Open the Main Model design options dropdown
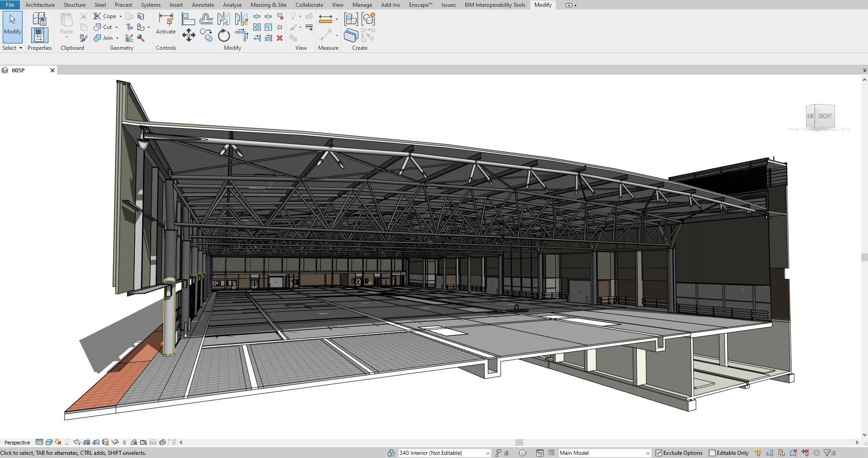 point(647,453)
